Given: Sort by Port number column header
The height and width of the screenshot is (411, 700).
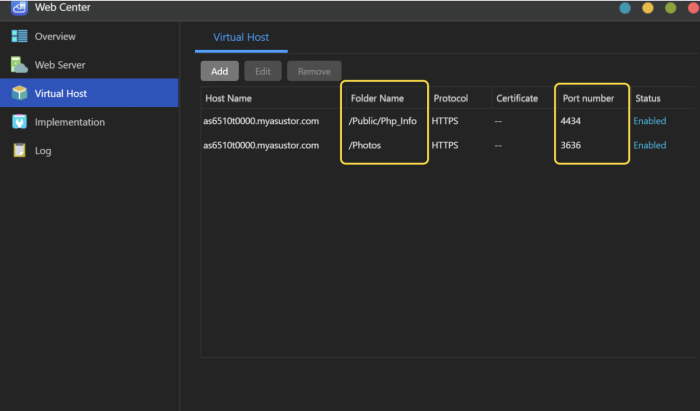Looking at the screenshot, I should click(x=588, y=98).
